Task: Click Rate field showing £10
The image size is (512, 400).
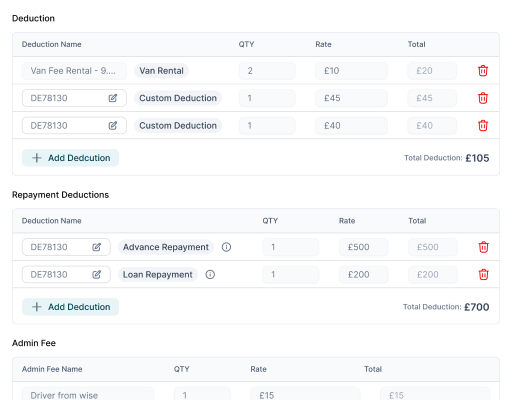Action: [351, 71]
